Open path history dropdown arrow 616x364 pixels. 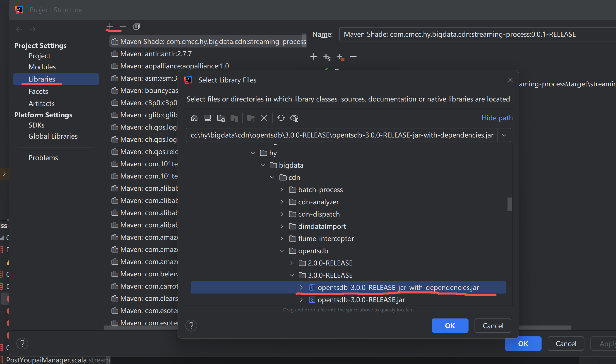(504, 135)
